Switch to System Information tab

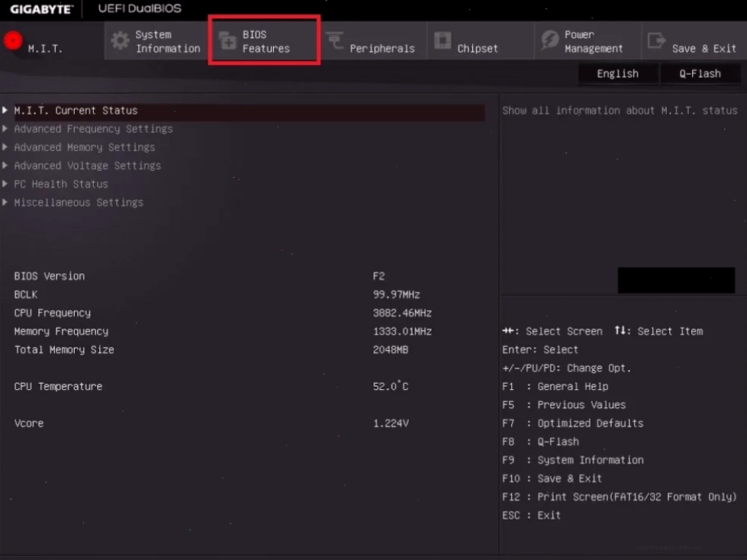pos(156,41)
